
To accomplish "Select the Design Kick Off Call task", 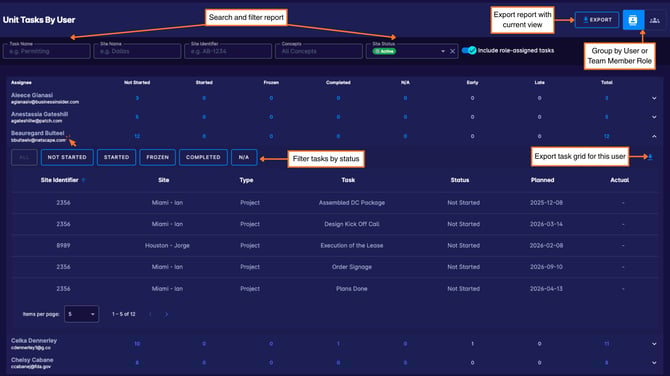I will click(x=352, y=224).
